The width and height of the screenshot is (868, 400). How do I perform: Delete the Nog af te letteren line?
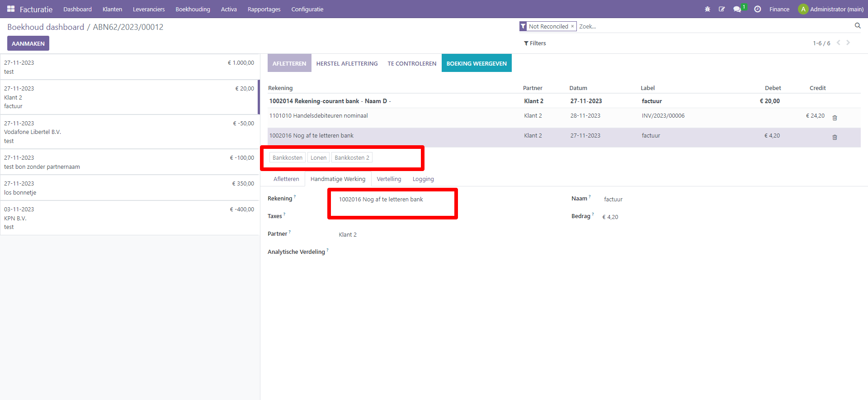pyautogui.click(x=835, y=137)
